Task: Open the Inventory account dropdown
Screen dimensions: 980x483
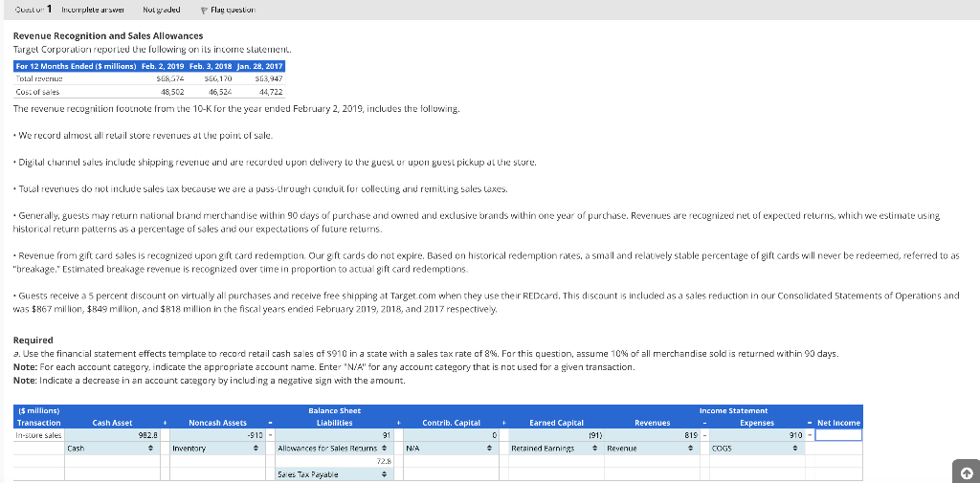Action: pos(217,448)
